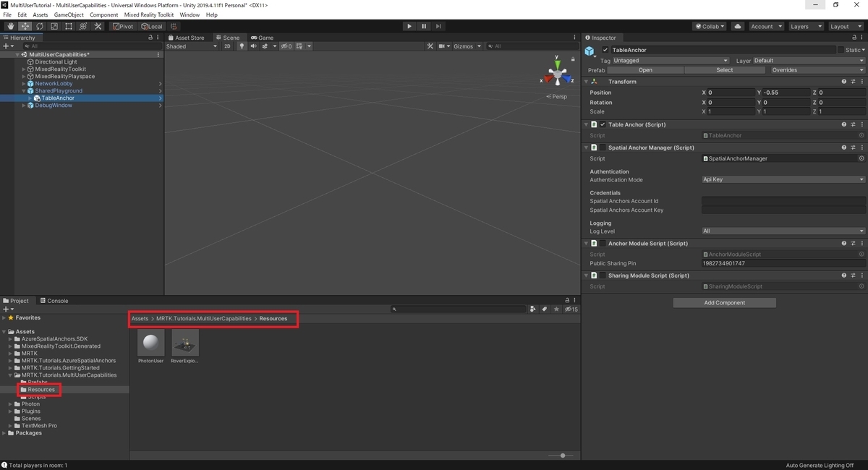Select the Rotate tool
The width and height of the screenshot is (868, 470).
pyautogui.click(x=40, y=26)
